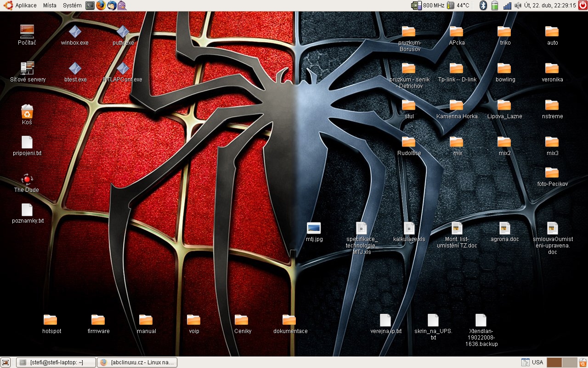Select the pruzkum-Borusov folder
This screenshot has height=368, width=588.
click(x=409, y=38)
